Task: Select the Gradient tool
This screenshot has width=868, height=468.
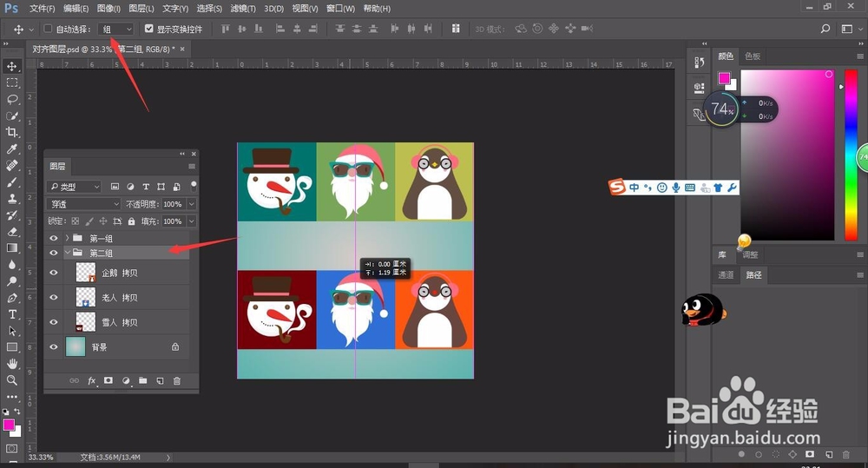Action: pyautogui.click(x=11, y=247)
